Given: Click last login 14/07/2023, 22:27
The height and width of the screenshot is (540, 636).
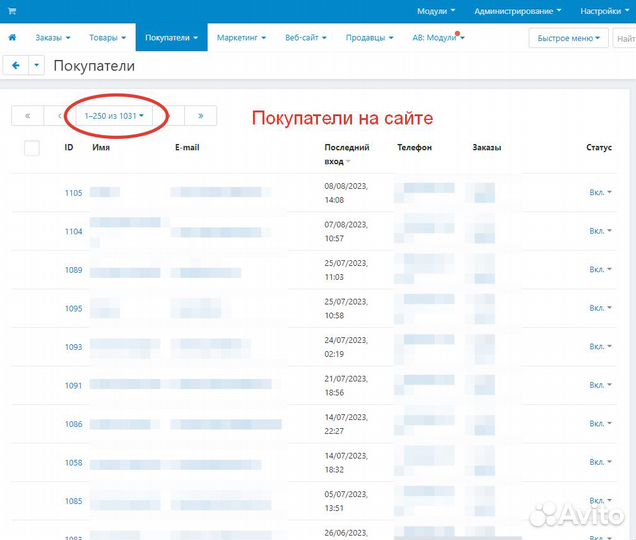Looking at the screenshot, I should pos(346,424).
